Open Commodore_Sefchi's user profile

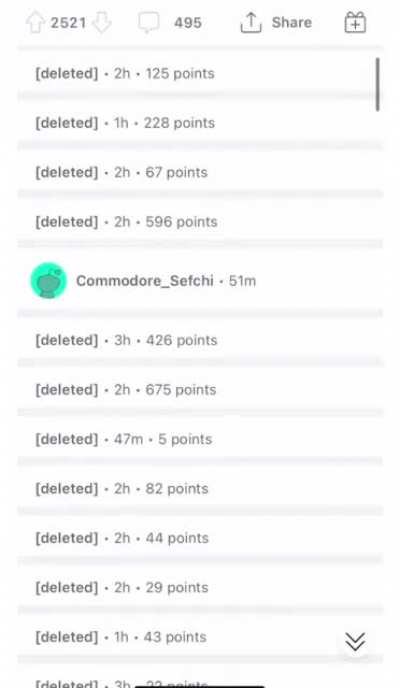tap(145, 280)
